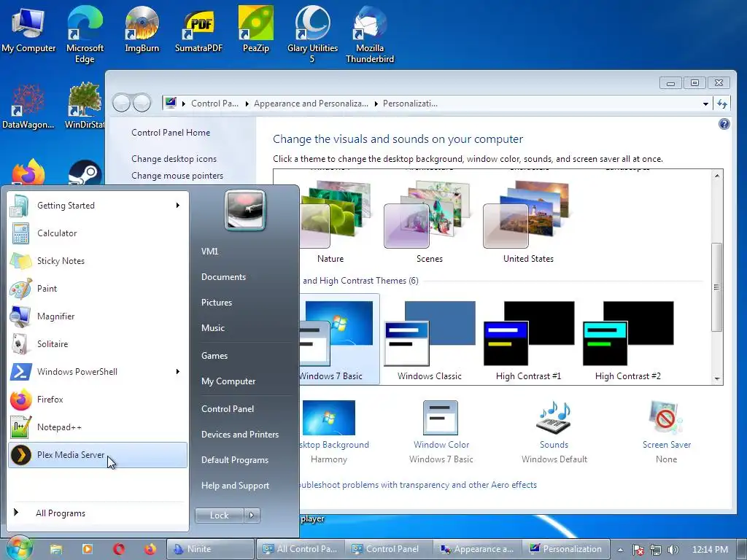
Task: Click the clock showing 12:14 PM
Action: click(710, 550)
